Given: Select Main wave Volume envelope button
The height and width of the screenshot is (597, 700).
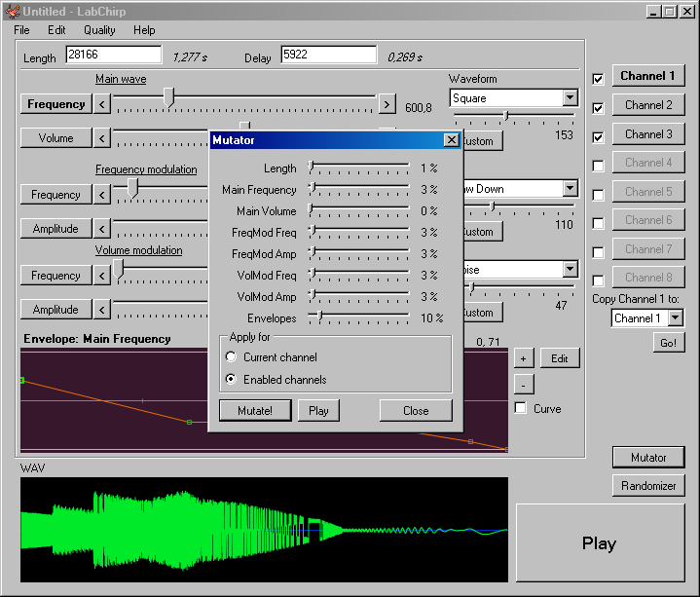Looking at the screenshot, I should click(x=56, y=138).
